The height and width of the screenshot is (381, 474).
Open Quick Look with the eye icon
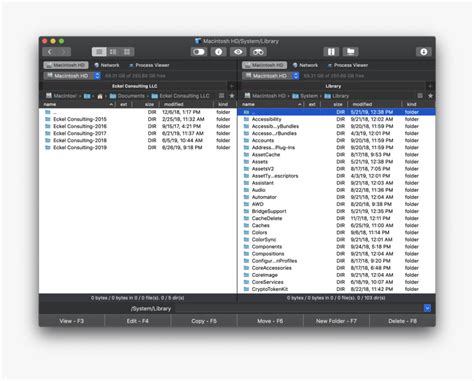pos(238,52)
